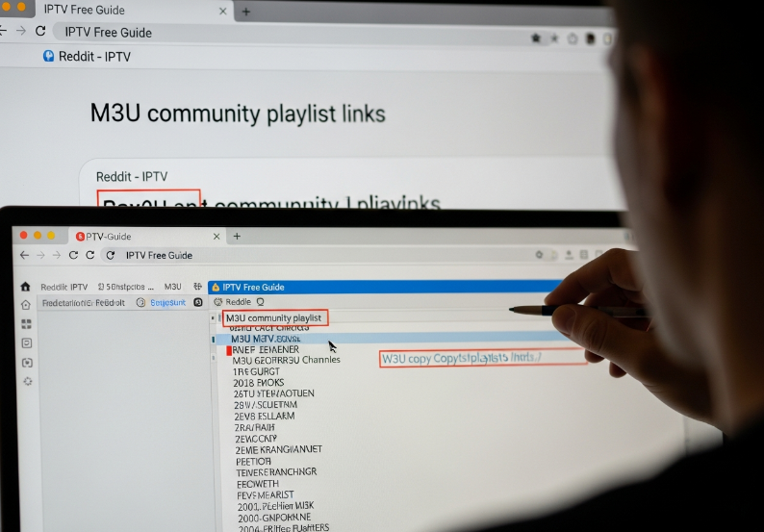Select the 1RE GURGT row
The width and height of the screenshot is (764, 532).
(x=256, y=371)
